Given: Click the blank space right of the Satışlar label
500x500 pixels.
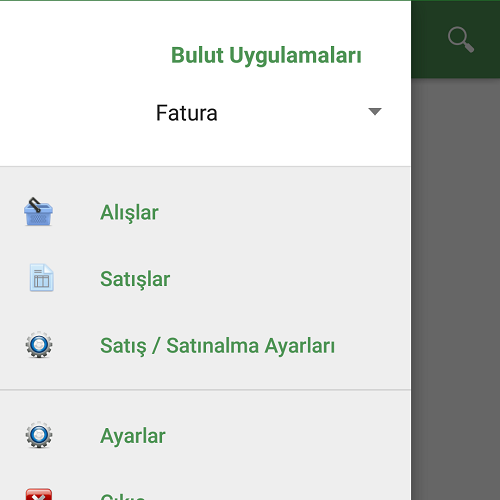Looking at the screenshot, I should click(x=290, y=279).
